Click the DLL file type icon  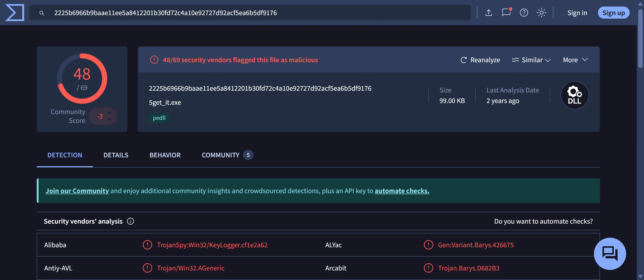[575, 95]
